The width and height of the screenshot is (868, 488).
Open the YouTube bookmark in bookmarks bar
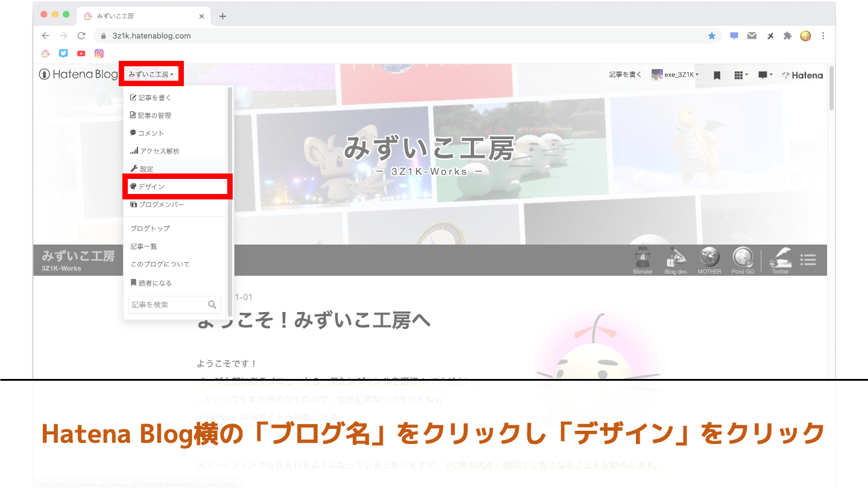(81, 53)
